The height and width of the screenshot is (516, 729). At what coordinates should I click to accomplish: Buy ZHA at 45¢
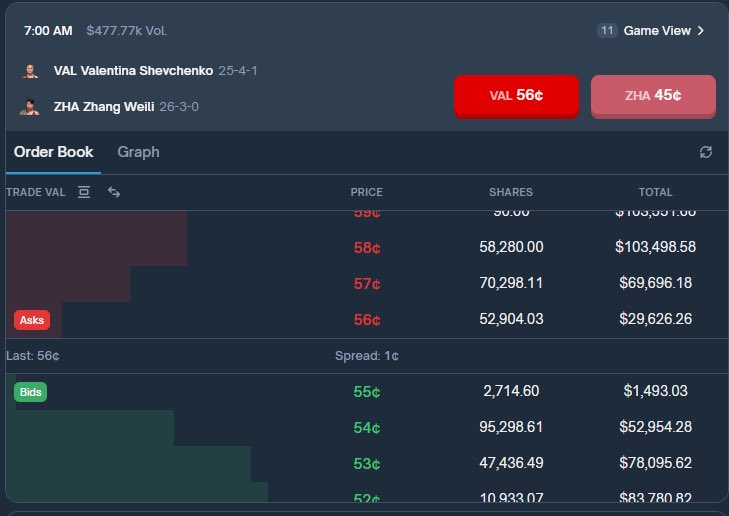click(x=653, y=96)
